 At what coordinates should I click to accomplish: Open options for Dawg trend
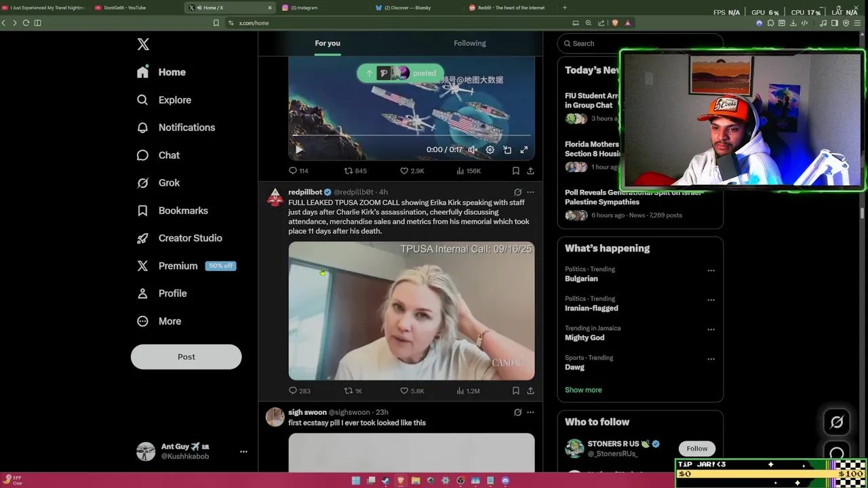coord(711,359)
